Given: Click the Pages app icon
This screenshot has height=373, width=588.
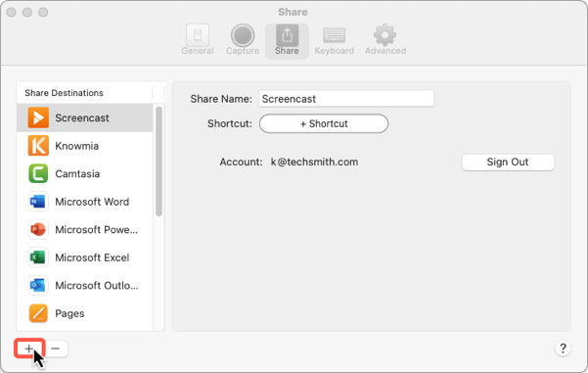Looking at the screenshot, I should (38, 313).
